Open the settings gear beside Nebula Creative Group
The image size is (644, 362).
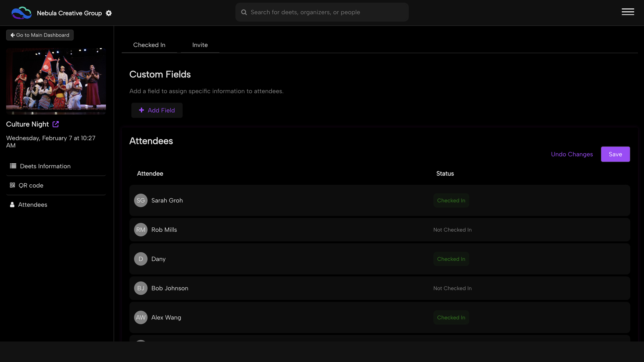click(108, 13)
